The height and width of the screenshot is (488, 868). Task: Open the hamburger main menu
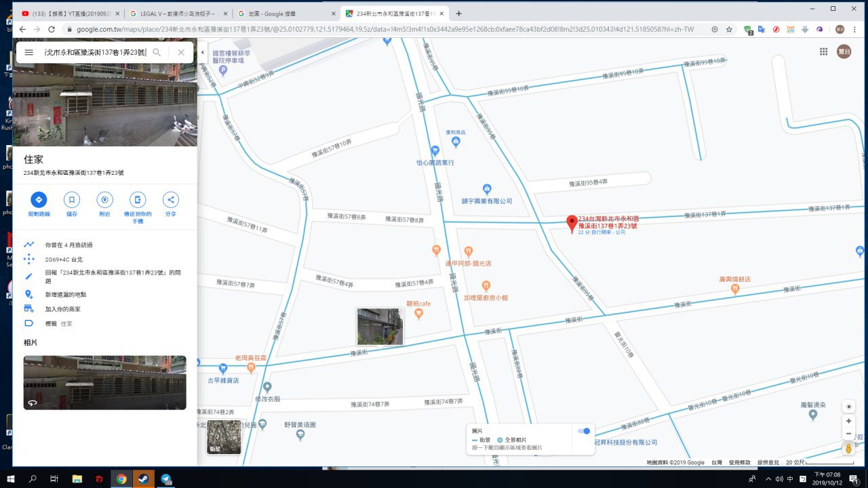(29, 52)
